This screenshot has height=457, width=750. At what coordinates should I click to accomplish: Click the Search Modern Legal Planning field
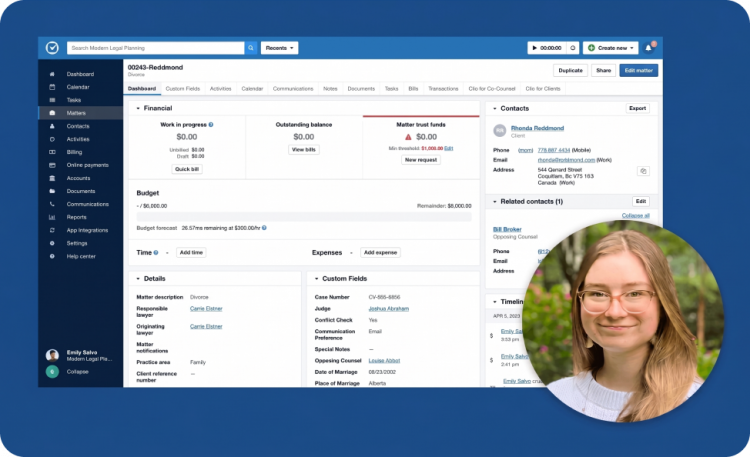[155, 48]
